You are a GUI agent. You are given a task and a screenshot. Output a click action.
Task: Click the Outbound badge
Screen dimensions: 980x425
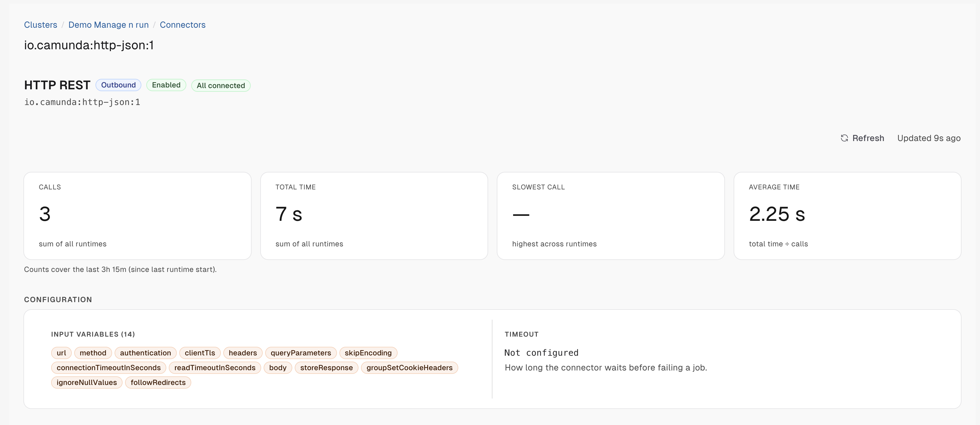[118, 85]
